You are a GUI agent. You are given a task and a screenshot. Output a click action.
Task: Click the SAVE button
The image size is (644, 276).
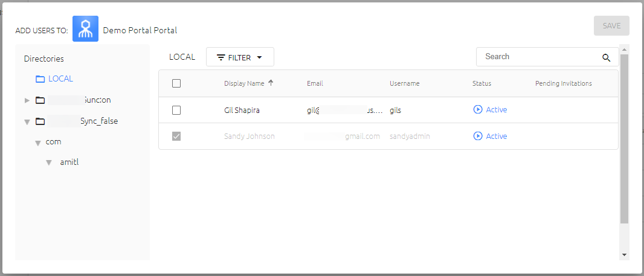611,26
